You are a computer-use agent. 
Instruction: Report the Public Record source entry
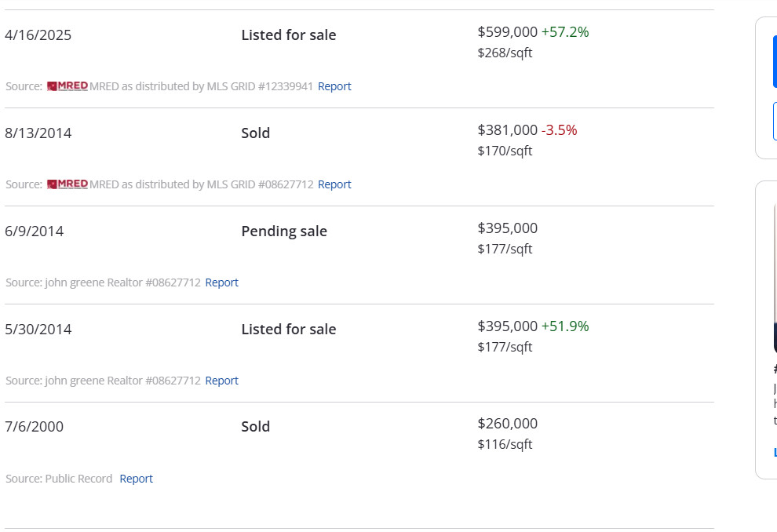pyautogui.click(x=136, y=479)
